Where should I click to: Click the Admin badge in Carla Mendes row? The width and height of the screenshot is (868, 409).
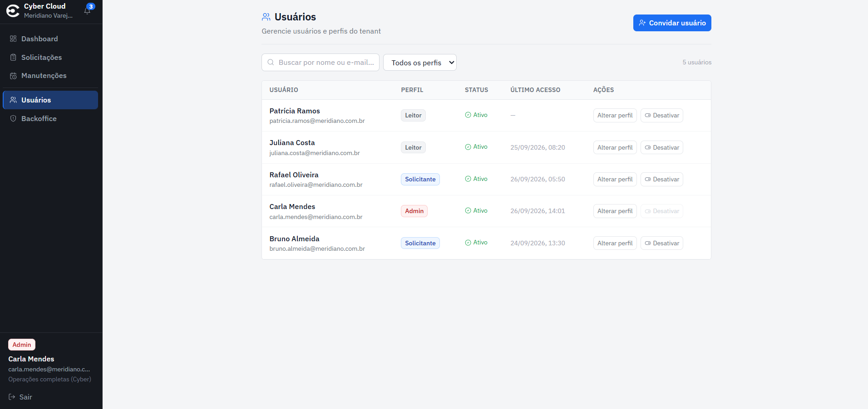point(414,211)
